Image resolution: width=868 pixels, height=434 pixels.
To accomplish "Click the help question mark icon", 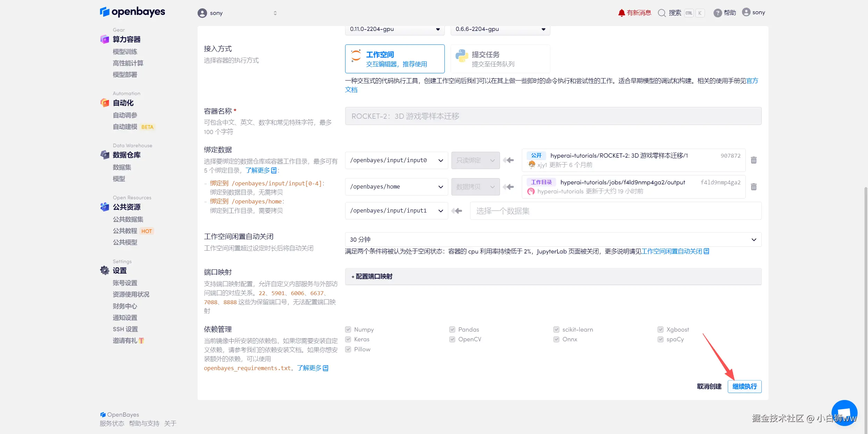I will pyautogui.click(x=717, y=13).
